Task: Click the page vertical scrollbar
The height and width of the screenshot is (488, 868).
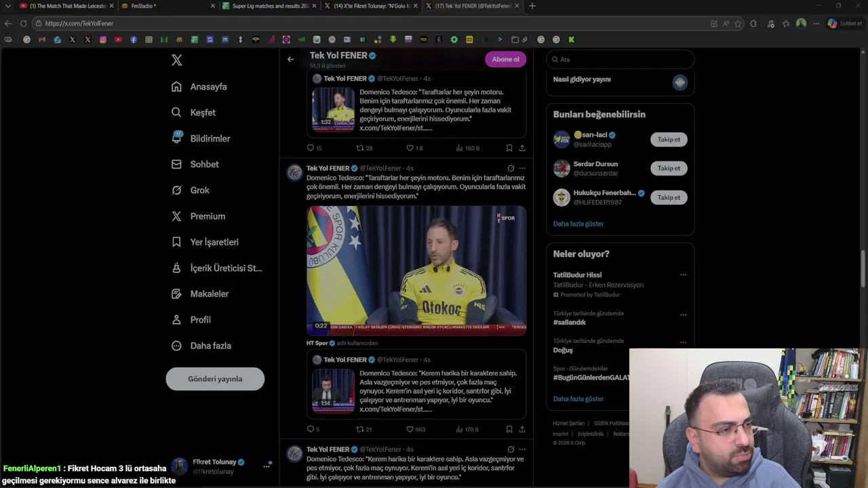Action: tap(863, 270)
